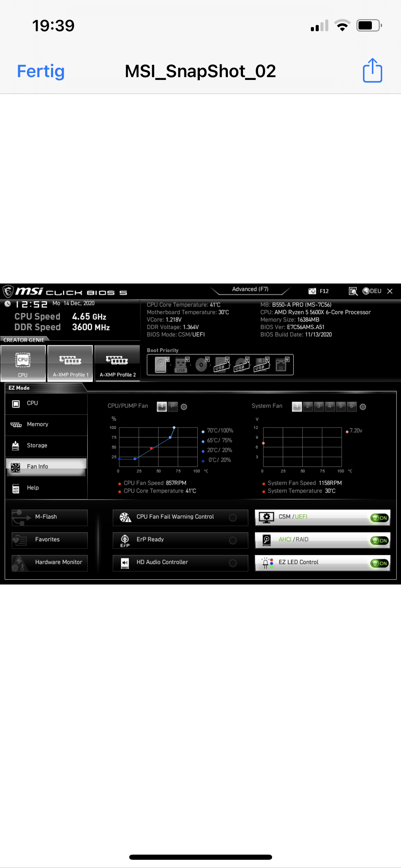This screenshot has height=868, width=401.
Task: Click the CPU fan warning icon
Action: coord(125,517)
